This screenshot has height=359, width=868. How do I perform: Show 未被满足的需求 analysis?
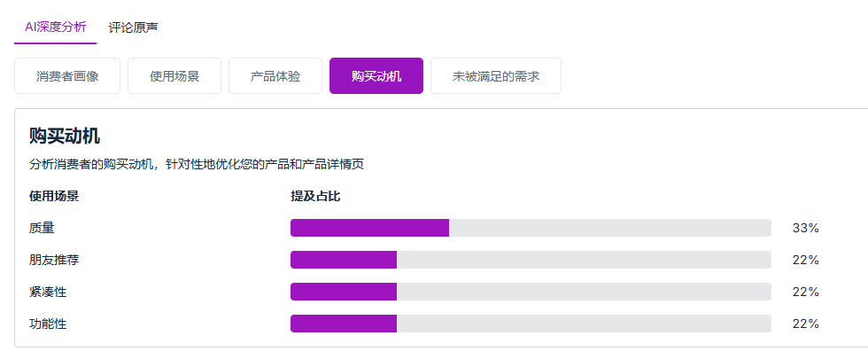click(x=496, y=76)
